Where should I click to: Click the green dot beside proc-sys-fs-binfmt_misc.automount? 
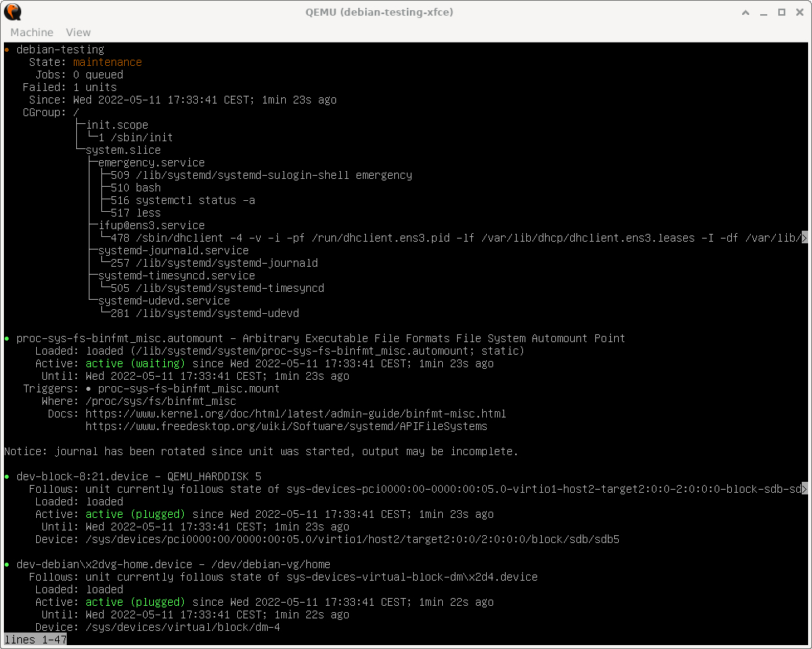click(x=7, y=338)
